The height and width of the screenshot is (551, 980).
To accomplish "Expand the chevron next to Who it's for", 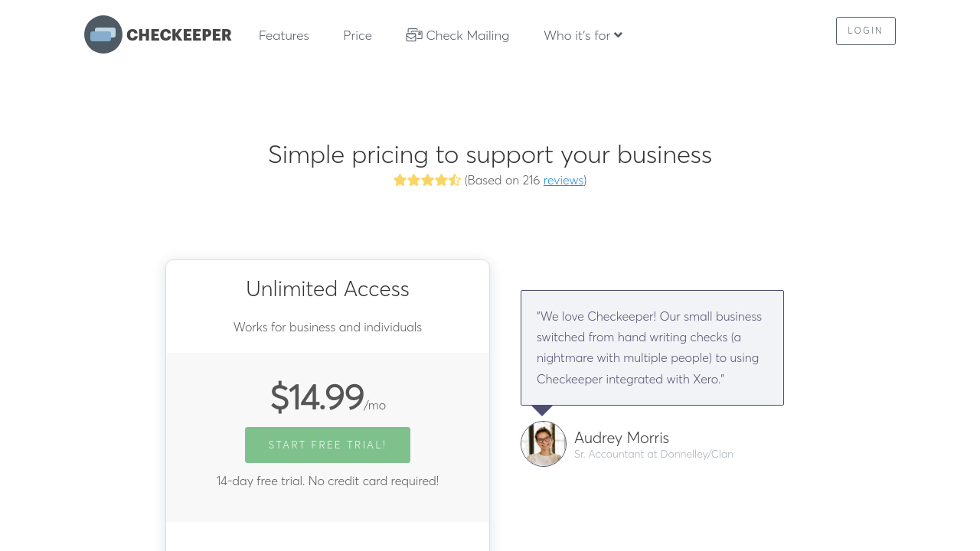I will coord(619,35).
